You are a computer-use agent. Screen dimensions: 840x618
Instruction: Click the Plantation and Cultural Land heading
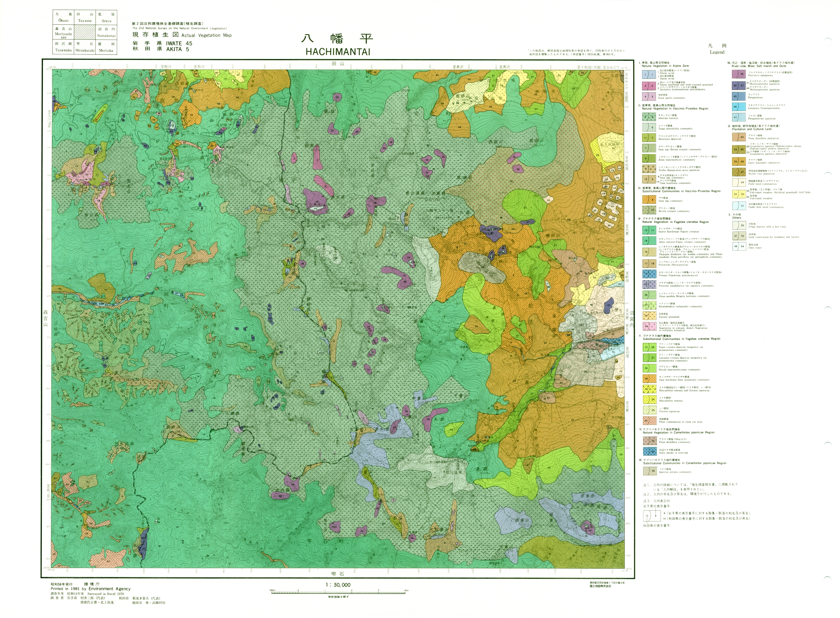[752, 129]
